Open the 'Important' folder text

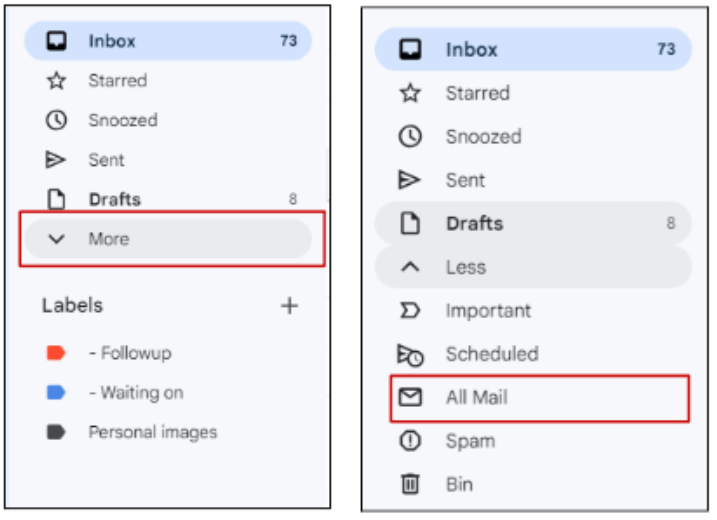click(x=488, y=311)
